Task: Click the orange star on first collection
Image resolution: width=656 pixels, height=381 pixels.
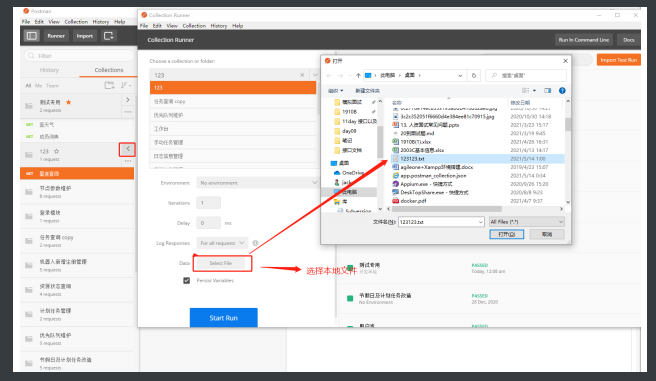Action: click(69, 102)
